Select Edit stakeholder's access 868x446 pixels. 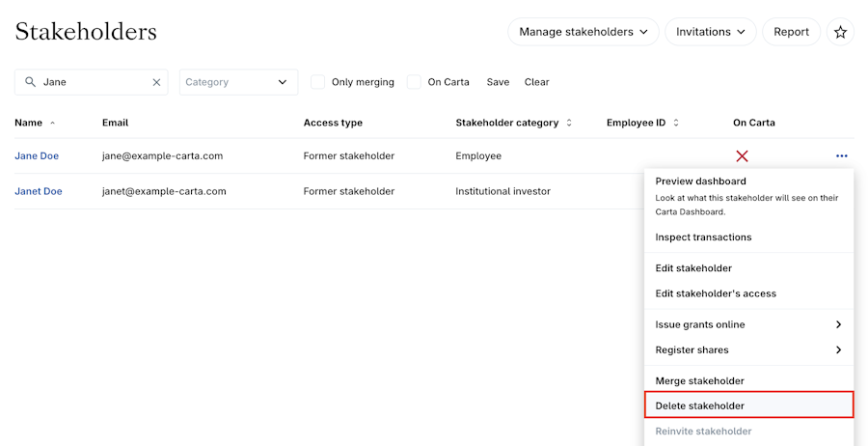tap(715, 293)
